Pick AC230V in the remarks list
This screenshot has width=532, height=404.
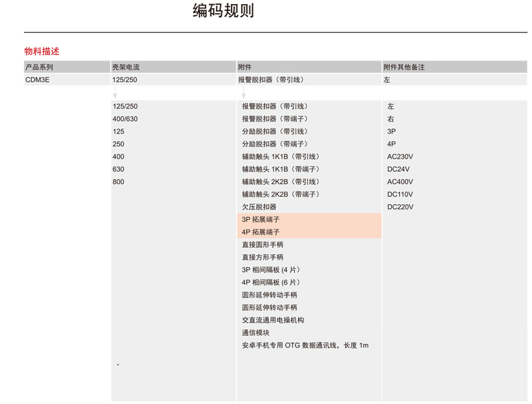[x=400, y=157]
